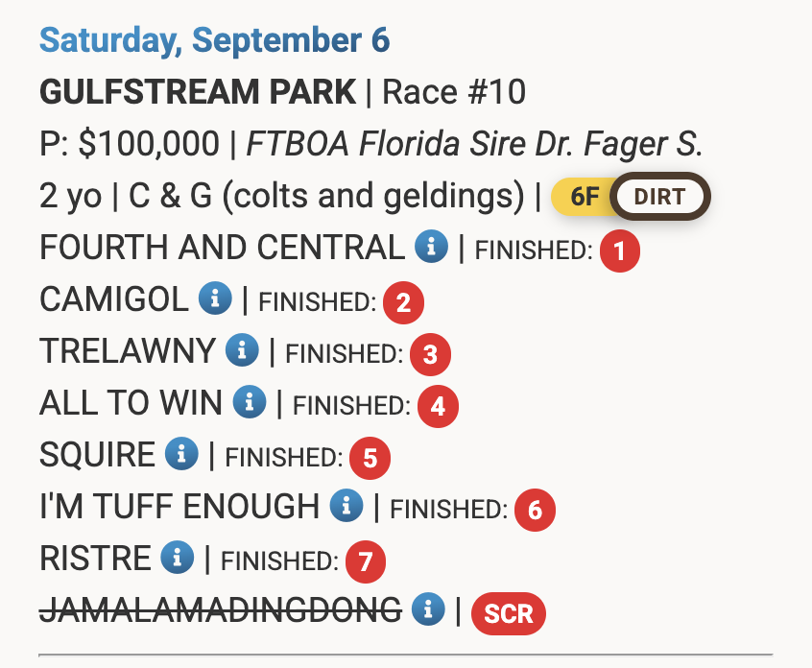The width and height of the screenshot is (812, 668).
Task: Click the Saturday, September 6 date heading
Action: pos(214,41)
